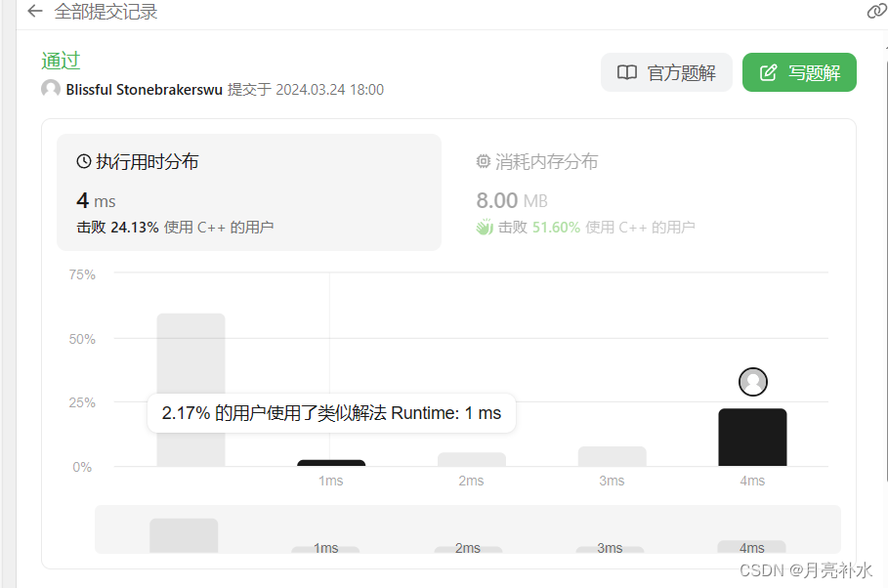Click the circle marker above the 4ms bar

point(752,381)
